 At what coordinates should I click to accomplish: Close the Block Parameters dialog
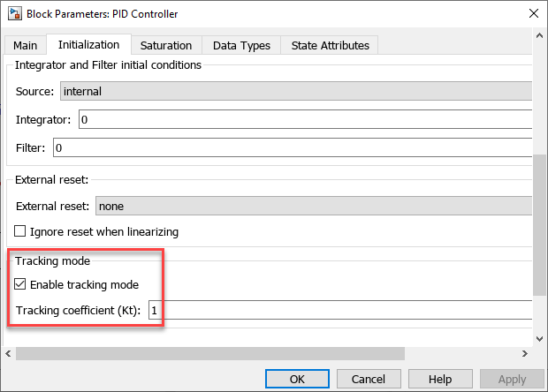pyautogui.click(x=533, y=13)
